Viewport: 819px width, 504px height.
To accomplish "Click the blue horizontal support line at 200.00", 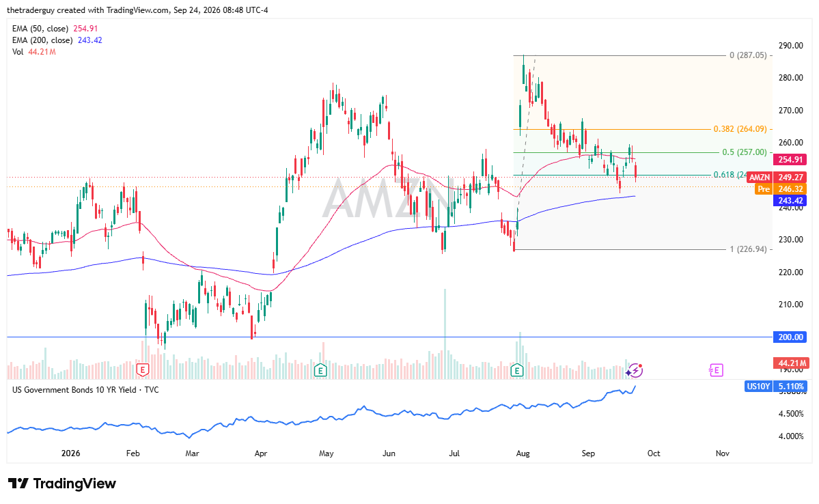I will tap(389, 337).
